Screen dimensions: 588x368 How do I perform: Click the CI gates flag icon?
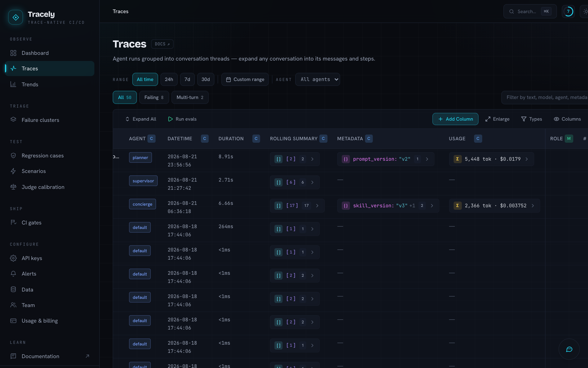pos(13,222)
